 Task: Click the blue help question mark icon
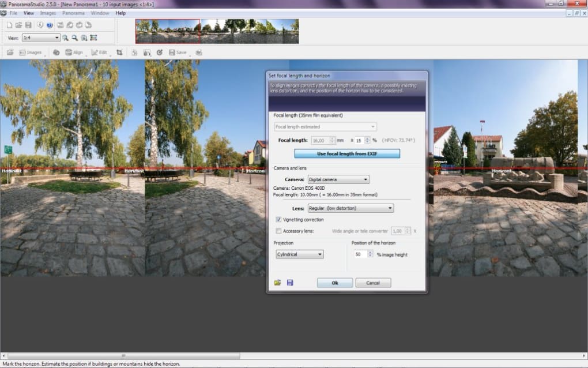[50, 25]
